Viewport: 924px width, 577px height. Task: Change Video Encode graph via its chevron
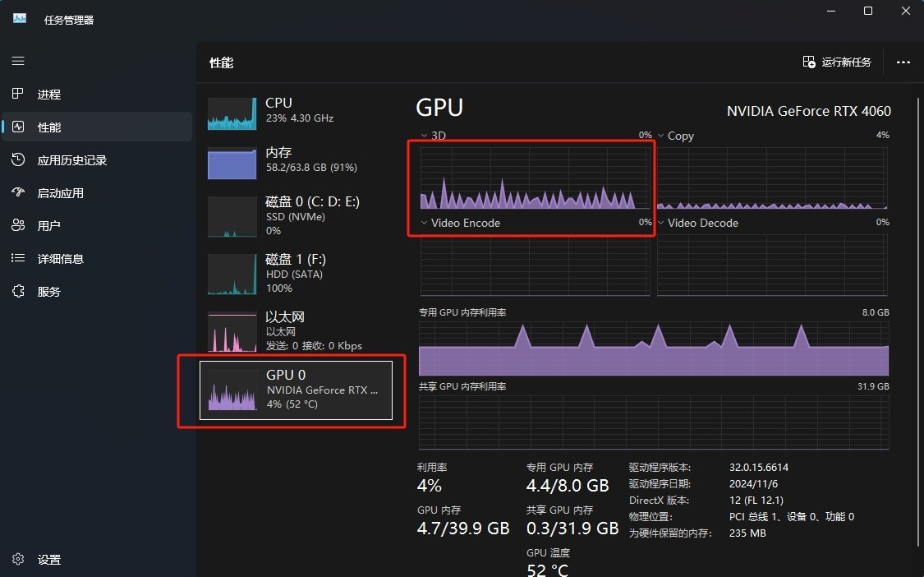click(x=425, y=223)
